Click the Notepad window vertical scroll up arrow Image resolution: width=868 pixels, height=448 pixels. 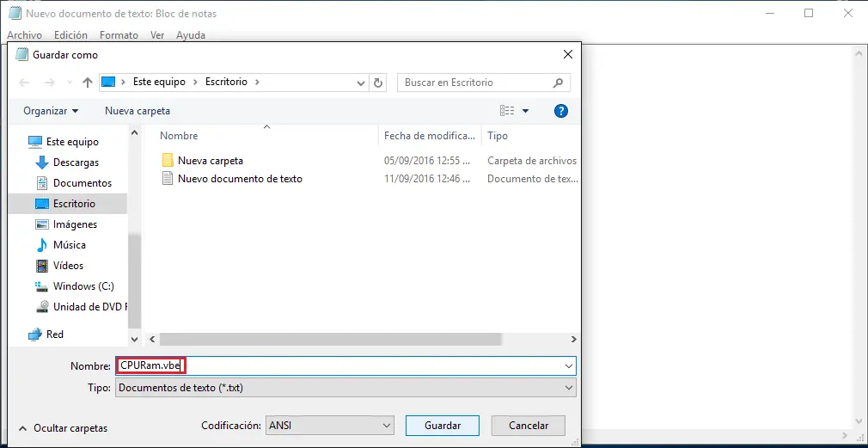tap(859, 53)
